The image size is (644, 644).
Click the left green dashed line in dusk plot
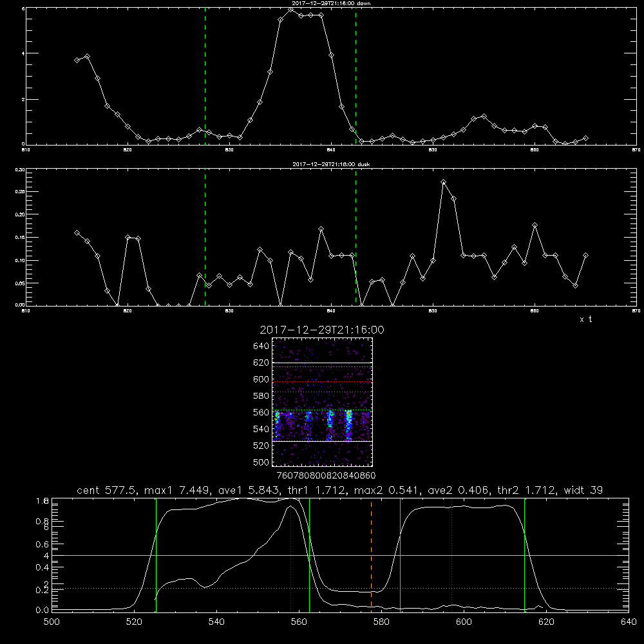click(x=205, y=237)
